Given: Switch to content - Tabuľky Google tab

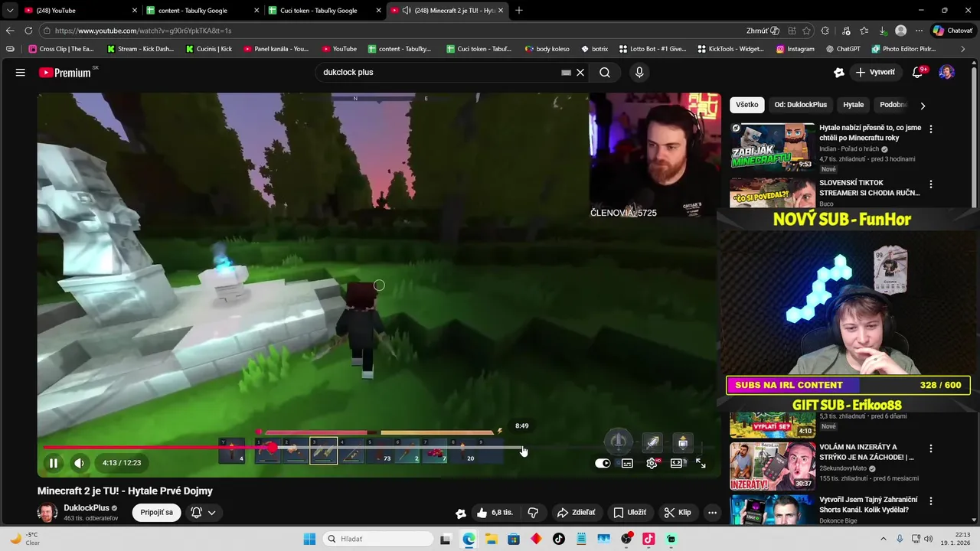Looking at the screenshot, I should coord(202,11).
